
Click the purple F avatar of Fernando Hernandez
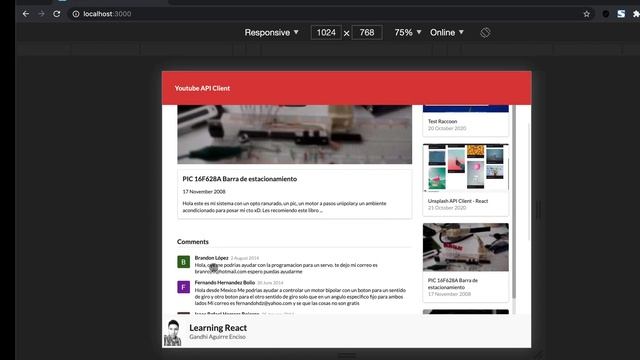point(183,287)
